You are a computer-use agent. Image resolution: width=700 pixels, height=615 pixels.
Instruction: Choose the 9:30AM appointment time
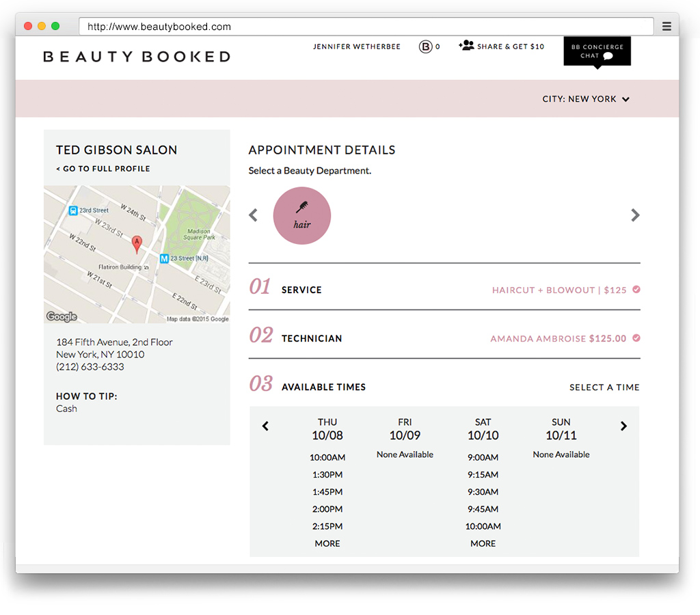pyautogui.click(x=483, y=492)
